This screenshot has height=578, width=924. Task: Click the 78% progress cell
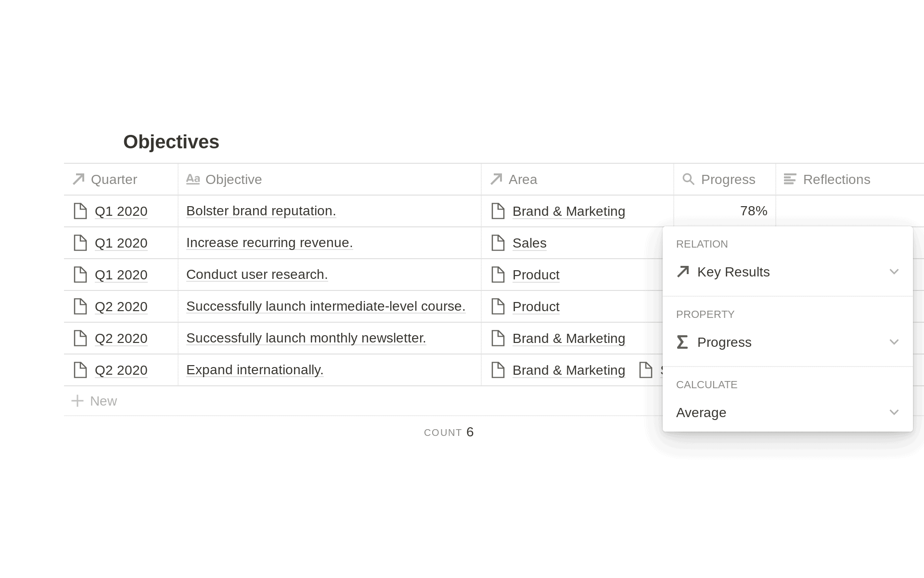(753, 210)
